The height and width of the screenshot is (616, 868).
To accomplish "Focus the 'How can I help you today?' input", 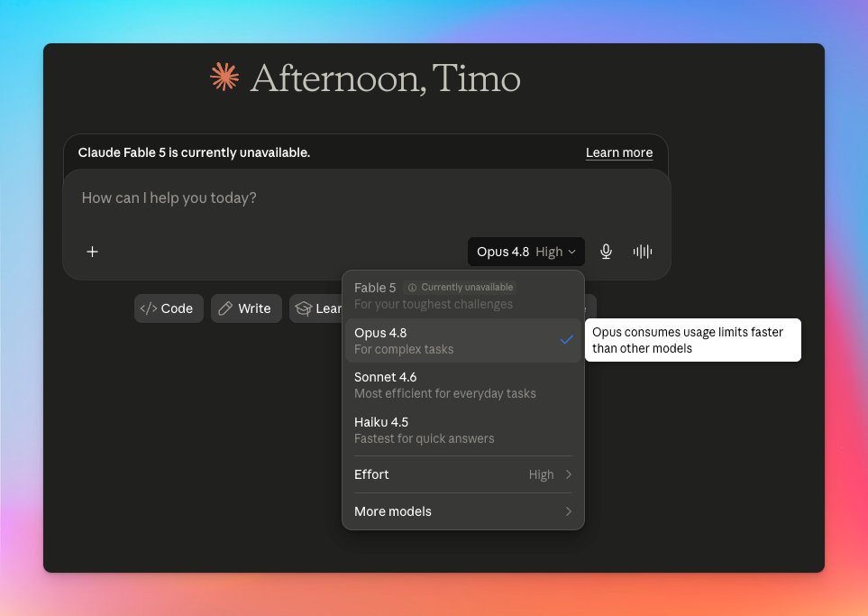I will coord(367,198).
